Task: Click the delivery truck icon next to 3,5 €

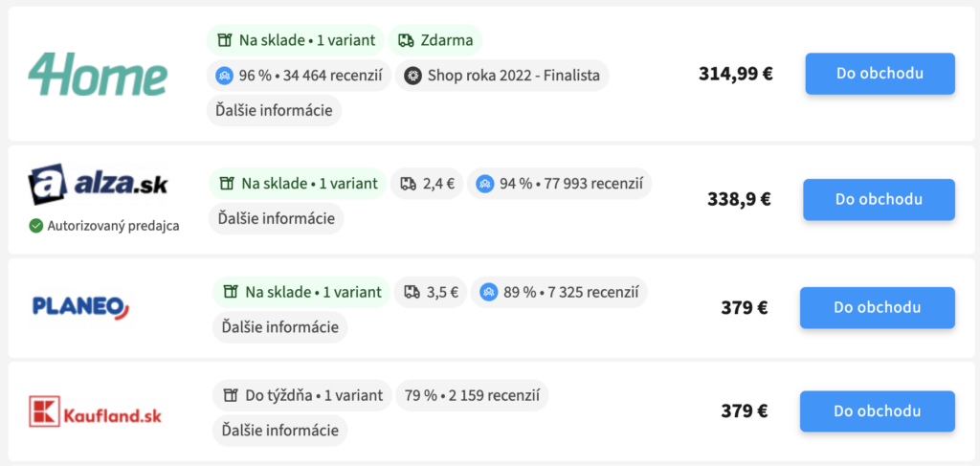Action: [x=412, y=292]
